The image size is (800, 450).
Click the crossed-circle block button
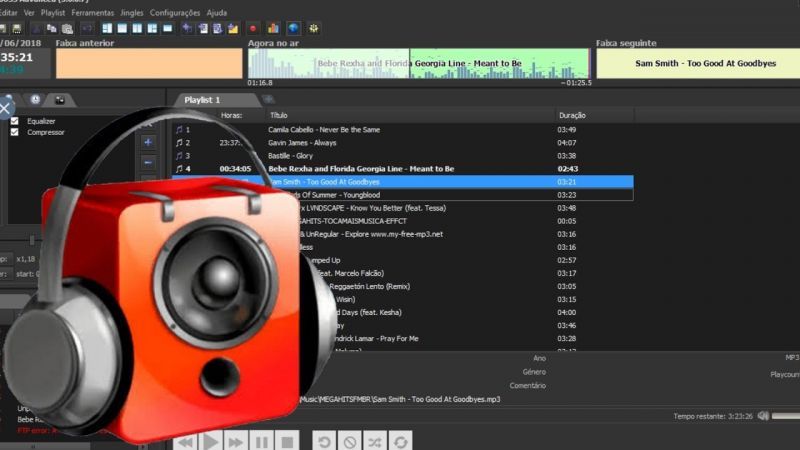[x=349, y=441]
